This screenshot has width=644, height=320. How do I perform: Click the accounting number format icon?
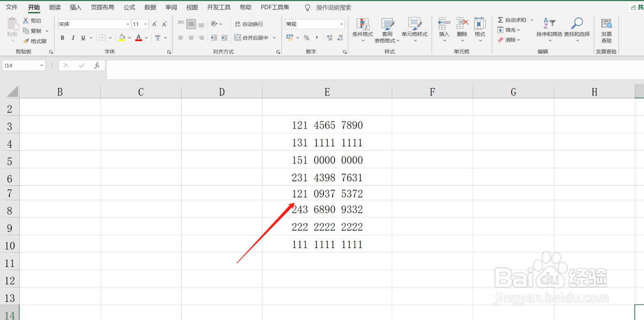coord(290,38)
